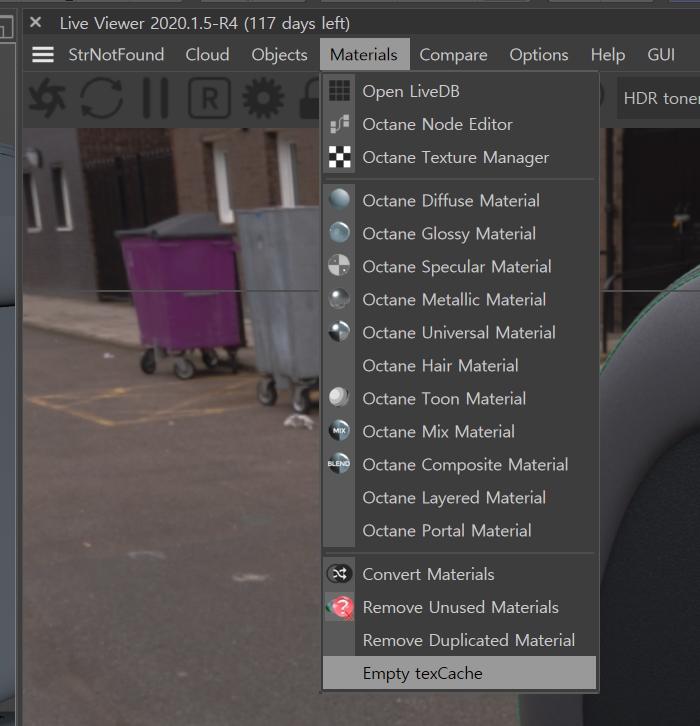Click the MIX sphere icon
The width and height of the screenshot is (700, 726).
pyautogui.click(x=339, y=431)
